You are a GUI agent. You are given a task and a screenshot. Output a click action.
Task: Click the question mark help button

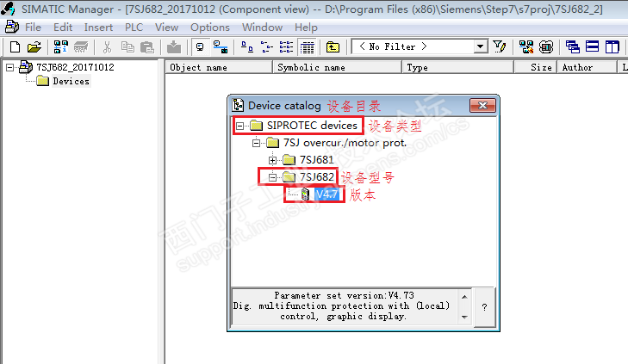click(x=484, y=307)
